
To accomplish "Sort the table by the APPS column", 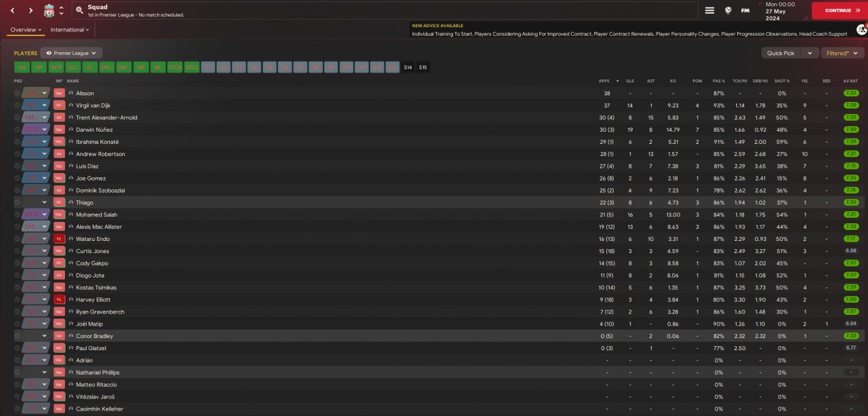I will (604, 81).
